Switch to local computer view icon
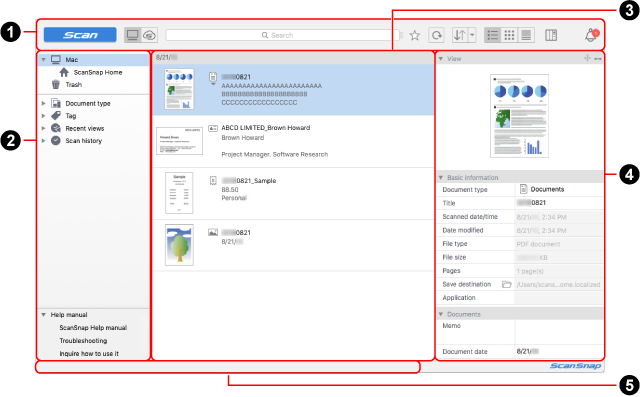 pyautogui.click(x=133, y=35)
